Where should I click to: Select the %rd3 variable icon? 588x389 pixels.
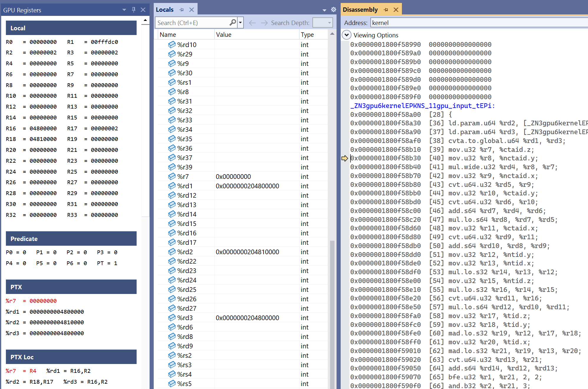point(172,317)
